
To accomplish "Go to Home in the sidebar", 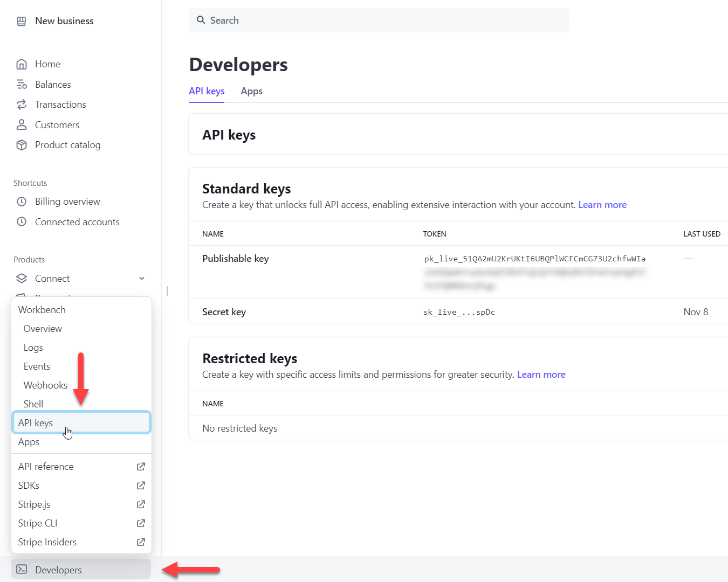I will point(47,64).
